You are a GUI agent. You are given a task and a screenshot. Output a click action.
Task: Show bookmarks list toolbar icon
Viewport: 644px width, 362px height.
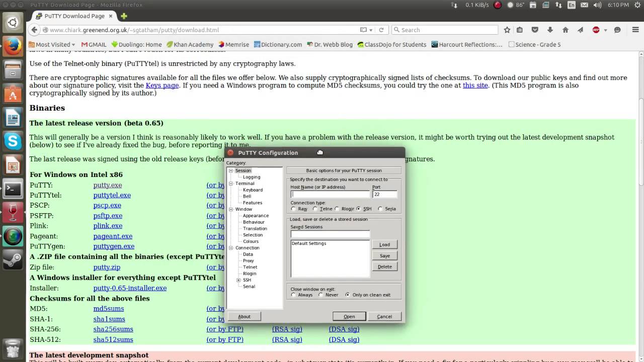pyautogui.click(x=520, y=30)
